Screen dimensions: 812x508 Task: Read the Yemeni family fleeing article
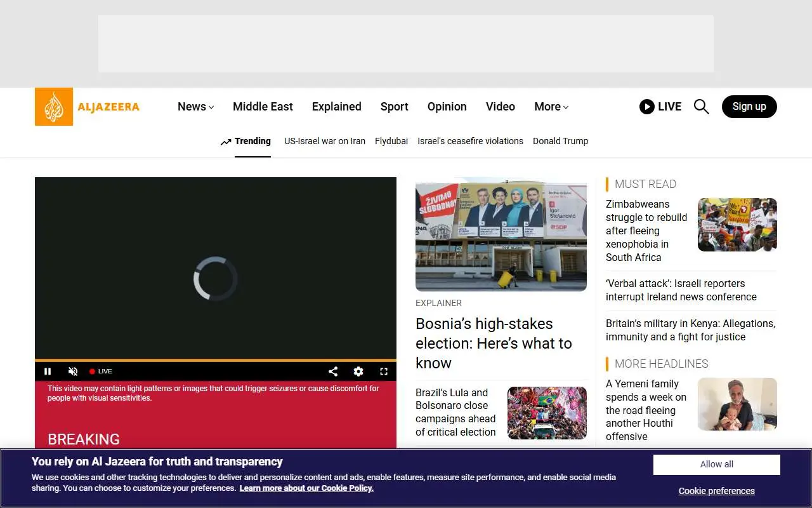pyautogui.click(x=646, y=410)
